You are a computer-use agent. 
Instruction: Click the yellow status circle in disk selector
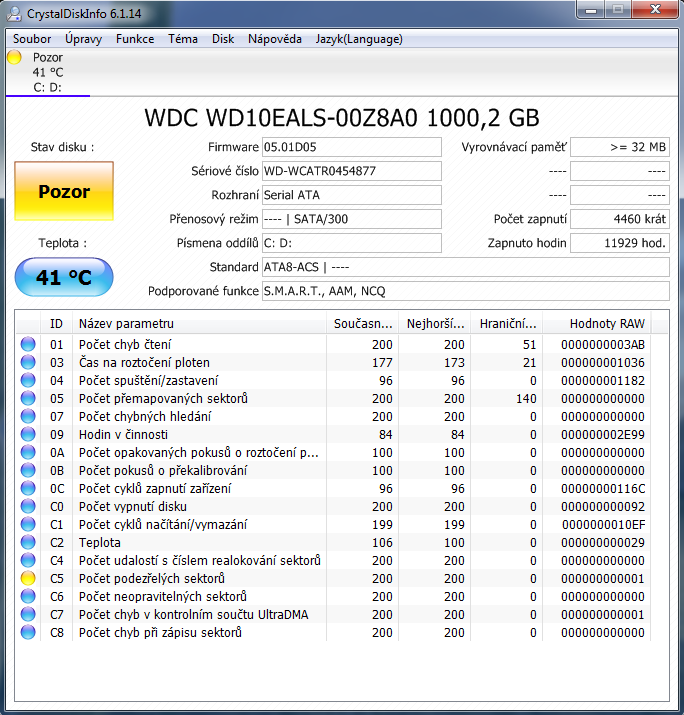pos(15,57)
